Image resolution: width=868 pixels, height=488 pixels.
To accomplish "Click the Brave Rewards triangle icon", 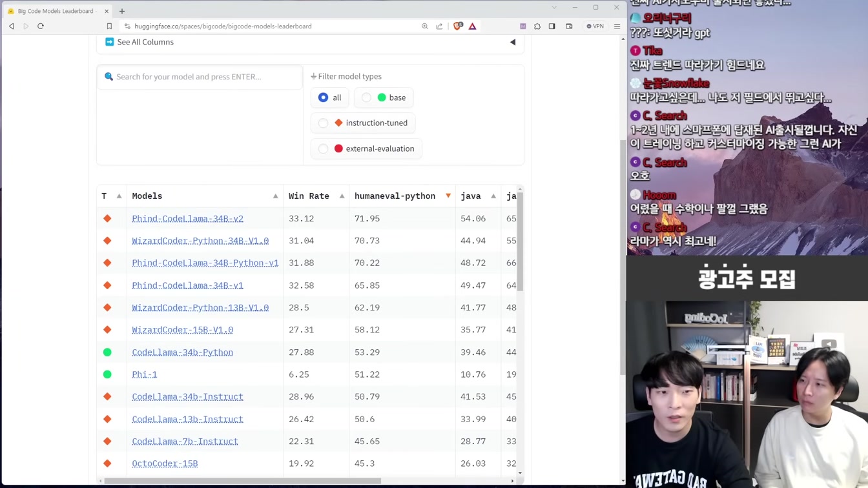I will tap(473, 26).
